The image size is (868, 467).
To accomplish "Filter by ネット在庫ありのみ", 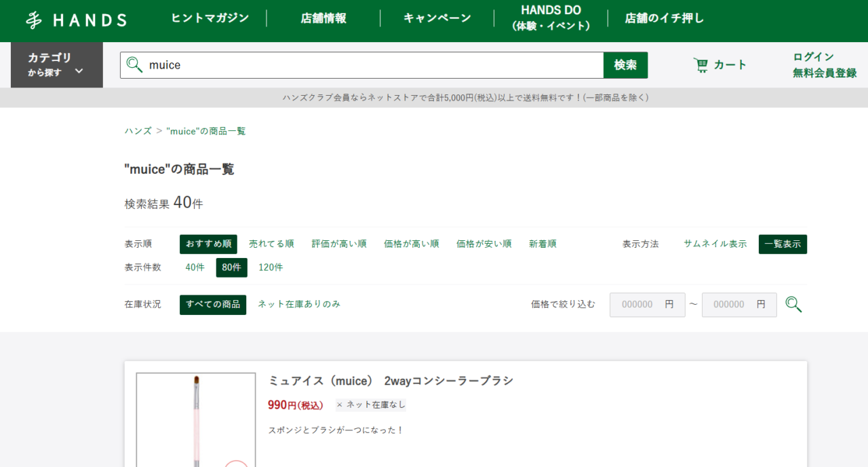I will (299, 304).
